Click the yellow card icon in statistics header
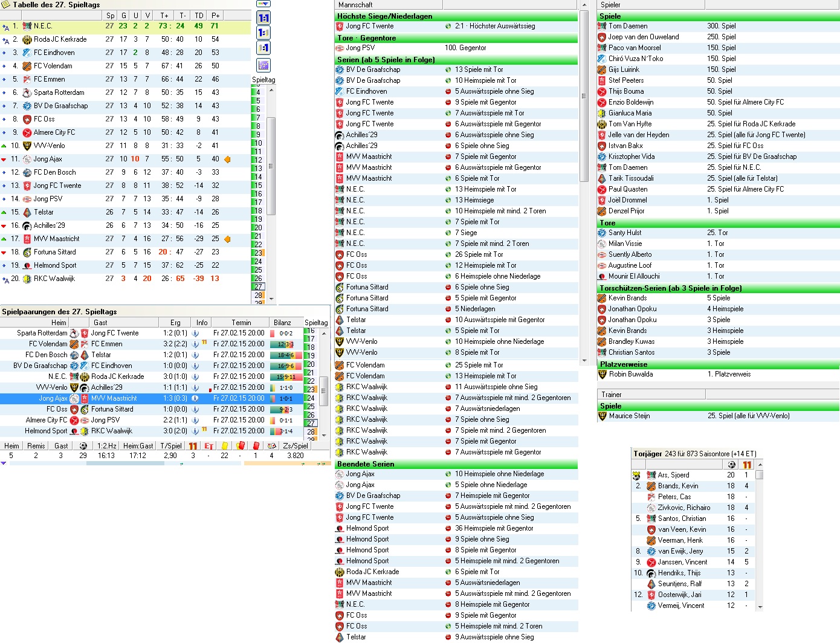 (225, 446)
